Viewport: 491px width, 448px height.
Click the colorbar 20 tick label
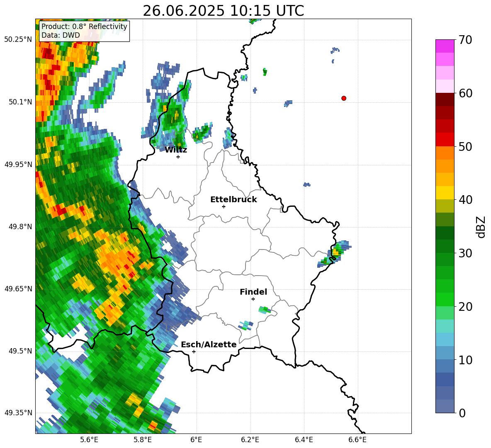[466, 307]
